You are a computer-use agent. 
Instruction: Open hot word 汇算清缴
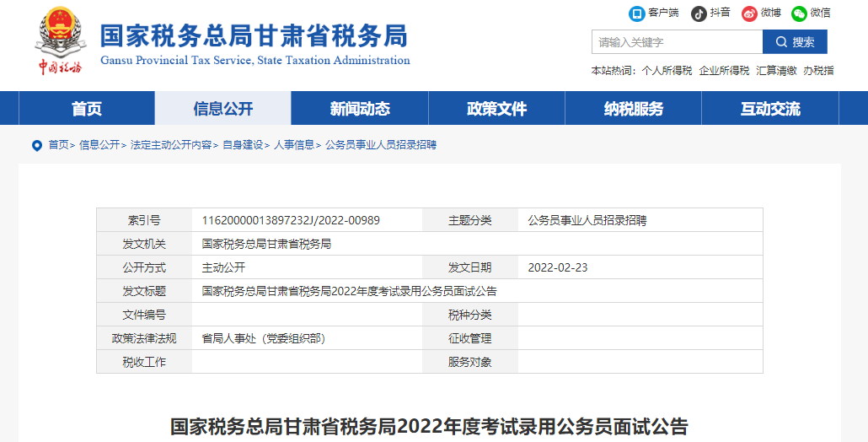point(776,71)
